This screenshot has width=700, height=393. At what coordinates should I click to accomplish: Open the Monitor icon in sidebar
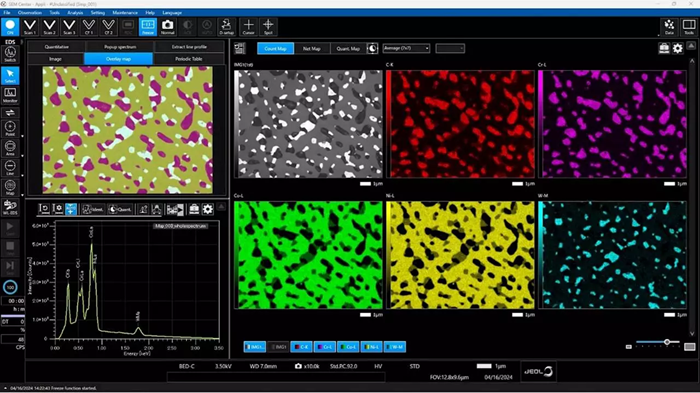10,95
